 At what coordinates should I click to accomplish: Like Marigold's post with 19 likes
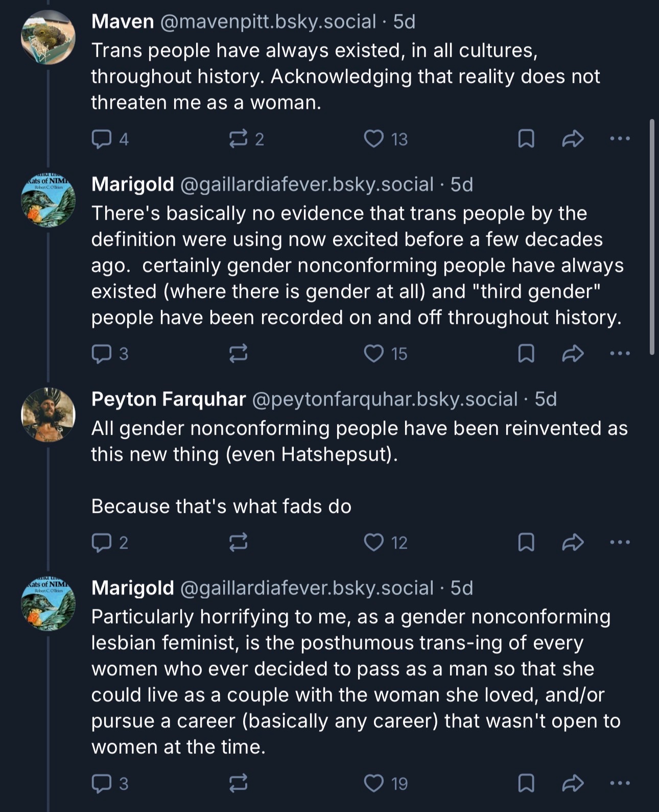(x=374, y=783)
